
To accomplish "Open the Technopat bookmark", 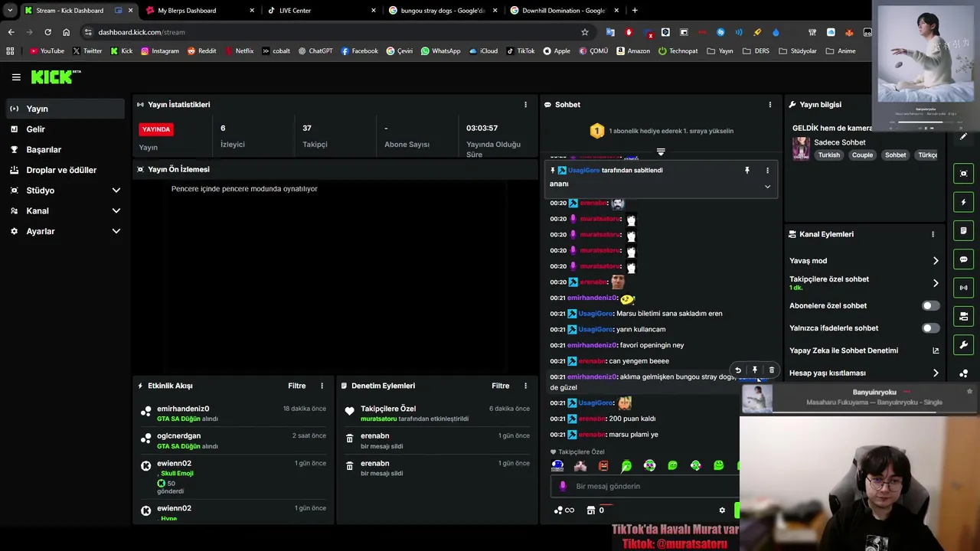I will (678, 51).
